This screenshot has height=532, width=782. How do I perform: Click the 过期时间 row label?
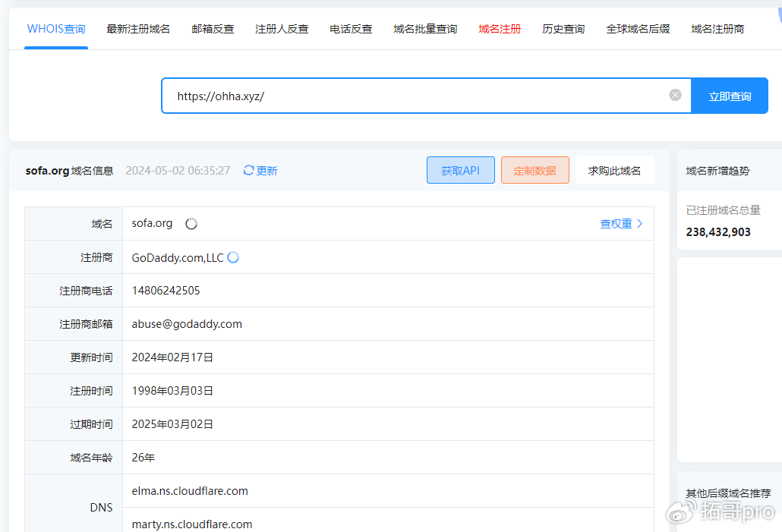click(91, 424)
